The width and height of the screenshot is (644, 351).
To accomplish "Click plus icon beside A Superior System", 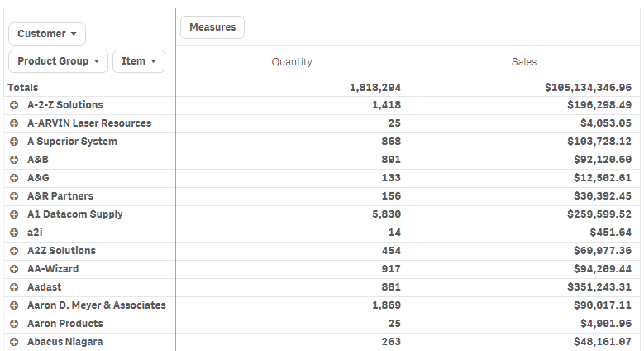I will pos(14,142).
